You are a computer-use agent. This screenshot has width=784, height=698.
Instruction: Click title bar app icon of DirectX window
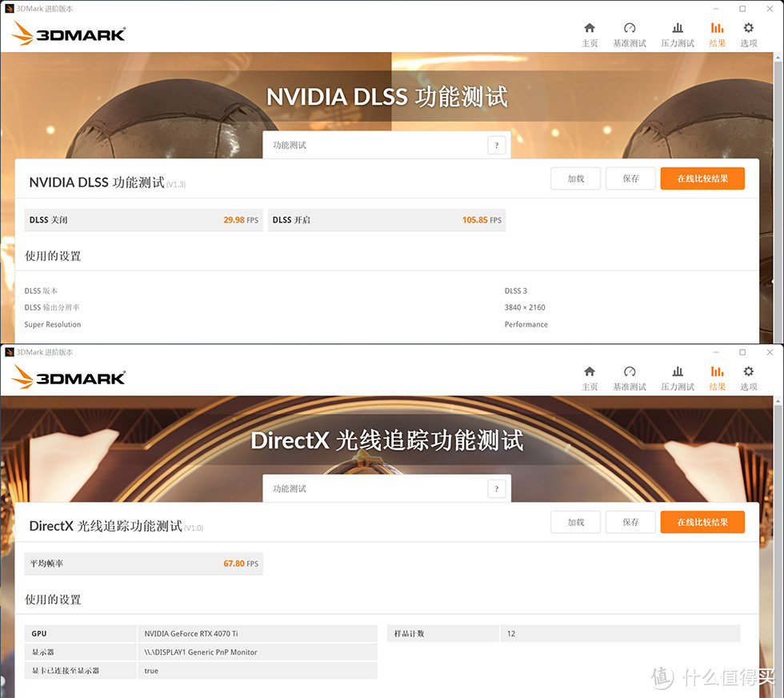9,352
